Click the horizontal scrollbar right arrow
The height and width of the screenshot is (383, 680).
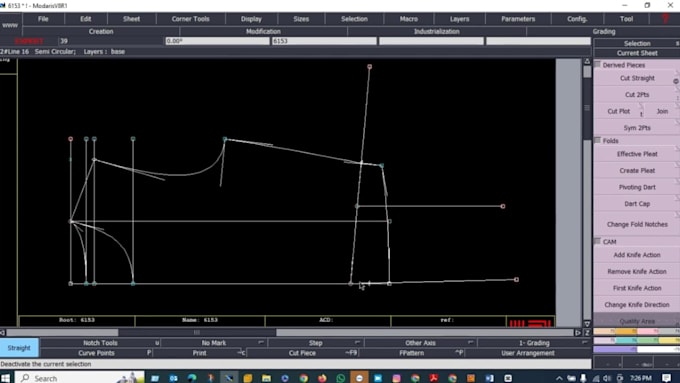[578, 333]
